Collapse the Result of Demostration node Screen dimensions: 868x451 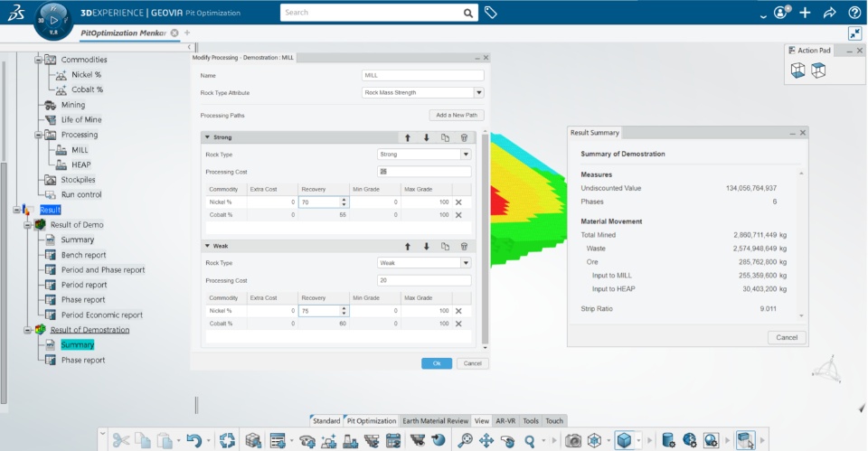[x=28, y=330]
